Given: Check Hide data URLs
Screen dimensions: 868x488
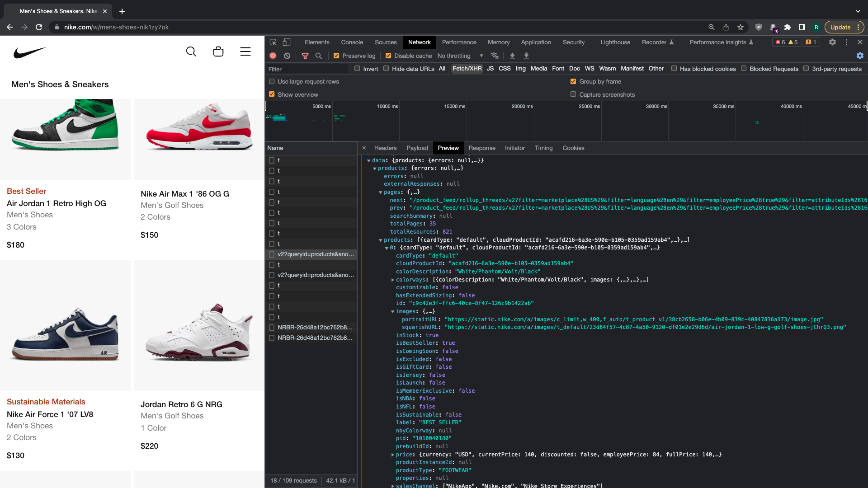Looking at the screenshot, I should click(x=386, y=69).
